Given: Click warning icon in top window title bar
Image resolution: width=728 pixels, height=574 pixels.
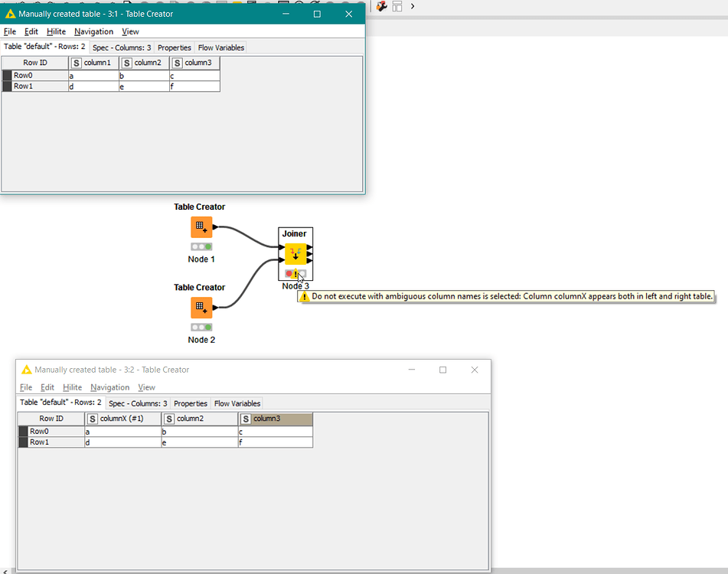Looking at the screenshot, I should 10,14.
